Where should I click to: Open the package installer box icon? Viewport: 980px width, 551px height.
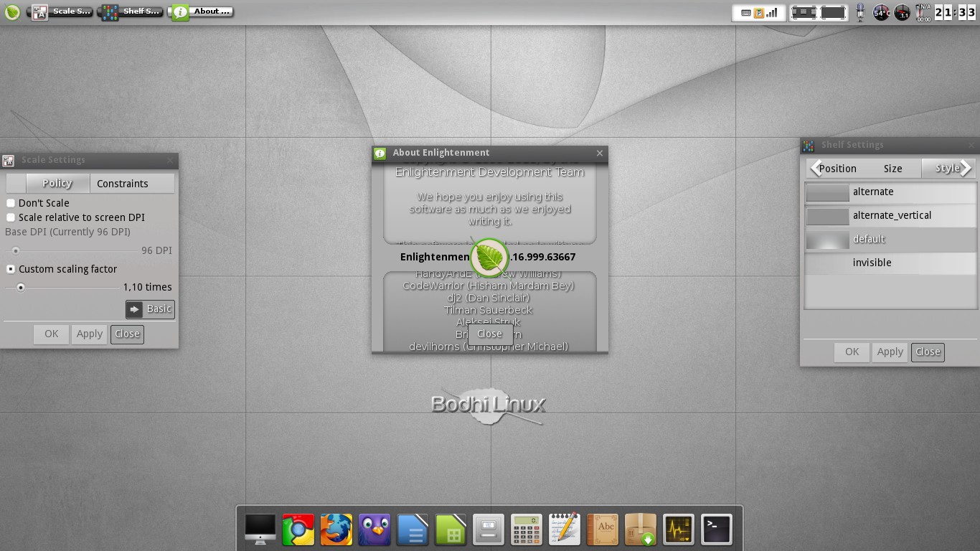pos(641,529)
